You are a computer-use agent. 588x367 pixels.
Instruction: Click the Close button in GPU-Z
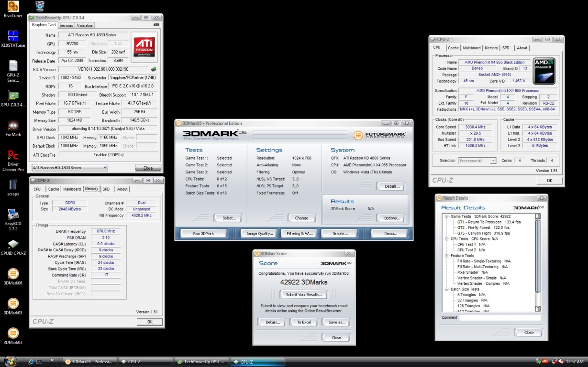click(148, 168)
